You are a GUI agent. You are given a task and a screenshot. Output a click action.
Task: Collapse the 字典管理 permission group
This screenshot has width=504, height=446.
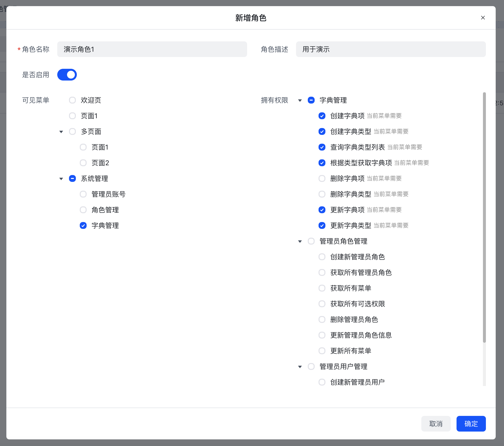point(300,100)
